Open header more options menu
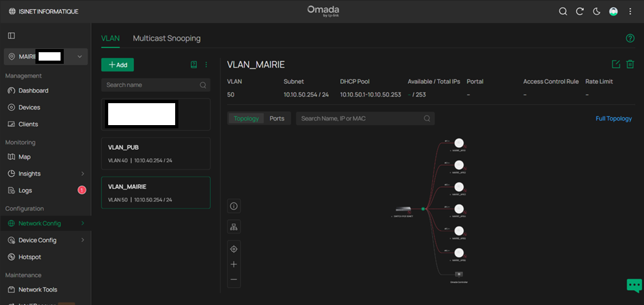This screenshot has width=644, height=305. [x=630, y=12]
